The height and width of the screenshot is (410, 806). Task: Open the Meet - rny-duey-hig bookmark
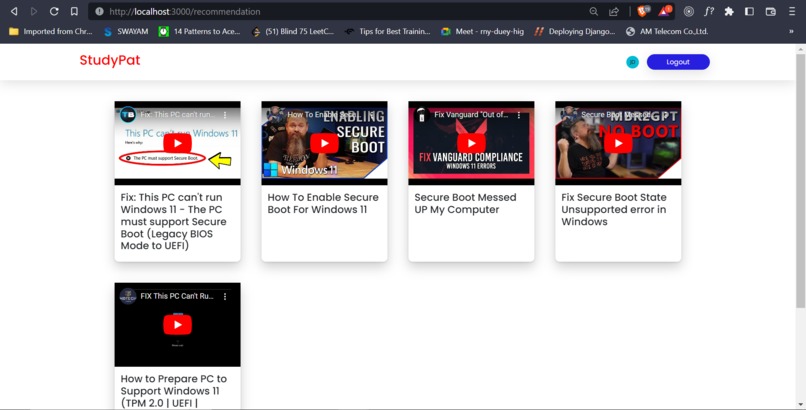click(x=482, y=31)
